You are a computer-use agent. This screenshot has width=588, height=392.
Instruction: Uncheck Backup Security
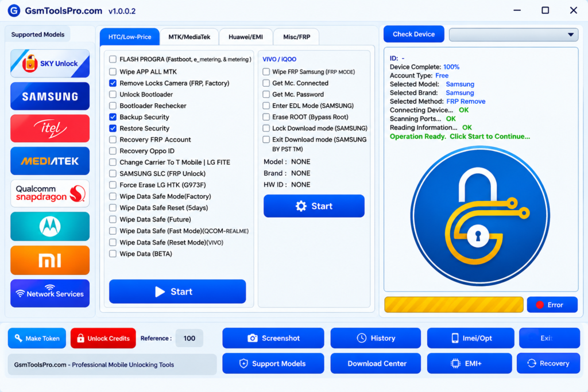[113, 117]
